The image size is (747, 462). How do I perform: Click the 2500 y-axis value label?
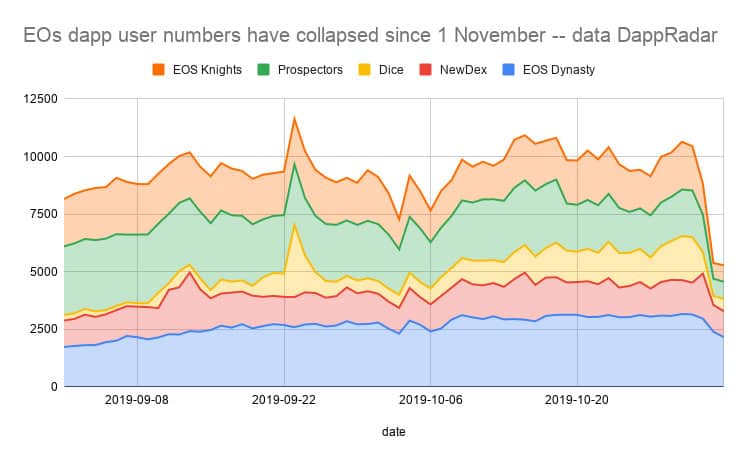(x=44, y=329)
